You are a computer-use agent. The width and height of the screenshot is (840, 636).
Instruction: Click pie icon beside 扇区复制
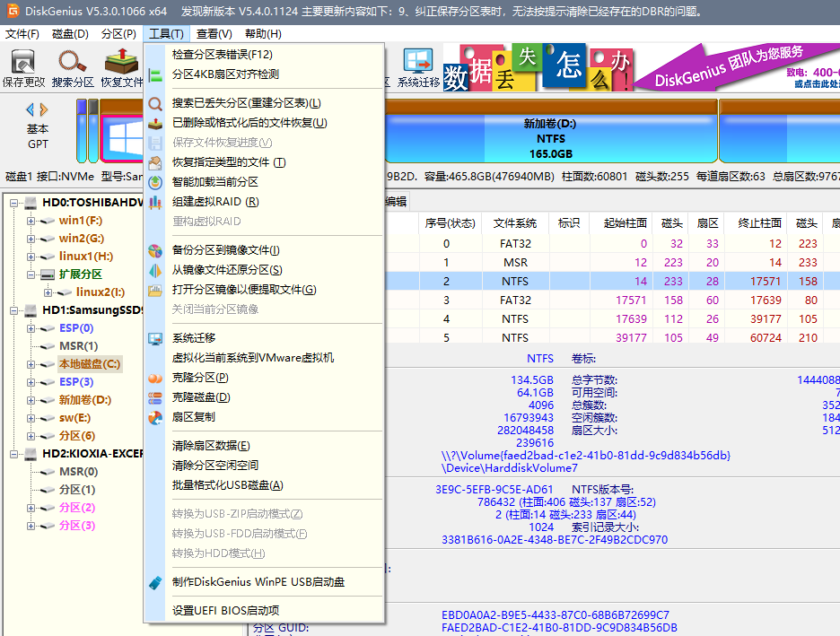coord(155,418)
